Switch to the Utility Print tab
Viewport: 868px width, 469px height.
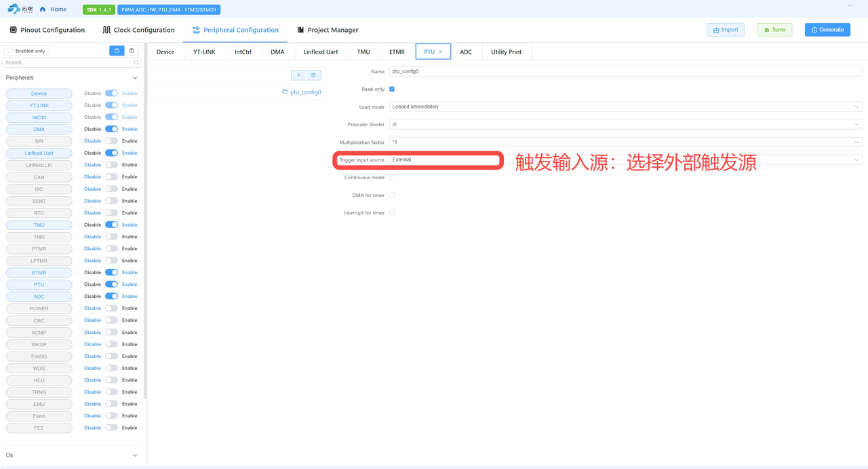[x=507, y=52]
